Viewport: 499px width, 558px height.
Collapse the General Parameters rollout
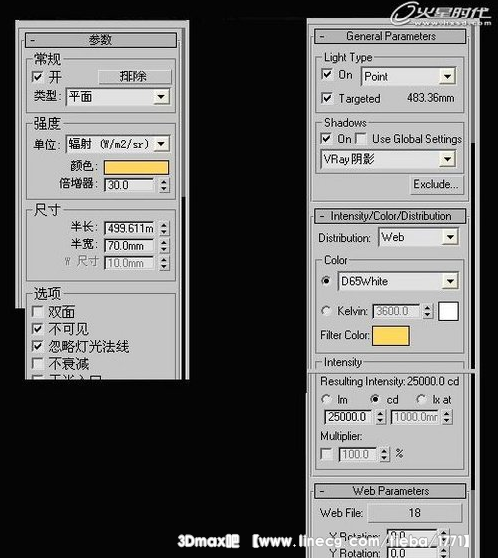390,36
